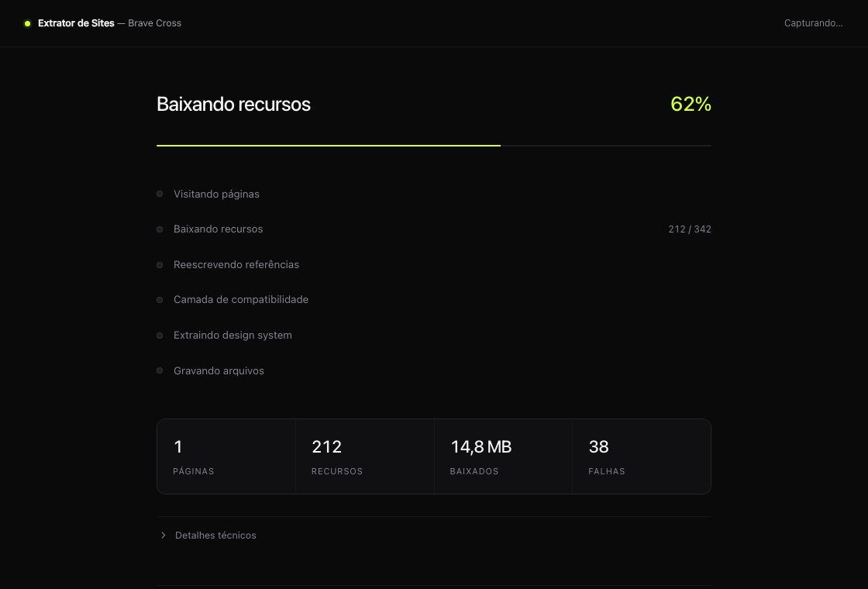Image resolution: width=868 pixels, height=589 pixels.
Task: Click the Baixando recursos step label in the list
Action: (x=218, y=229)
